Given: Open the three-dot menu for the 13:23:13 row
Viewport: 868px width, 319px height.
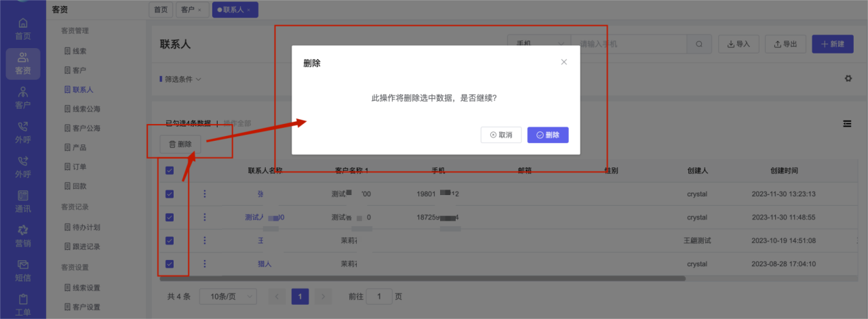Looking at the screenshot, I should click(205, 194).
